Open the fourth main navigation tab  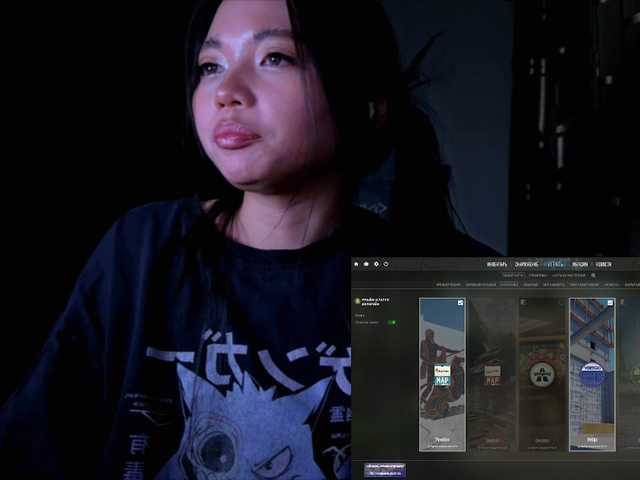(580, 264)
